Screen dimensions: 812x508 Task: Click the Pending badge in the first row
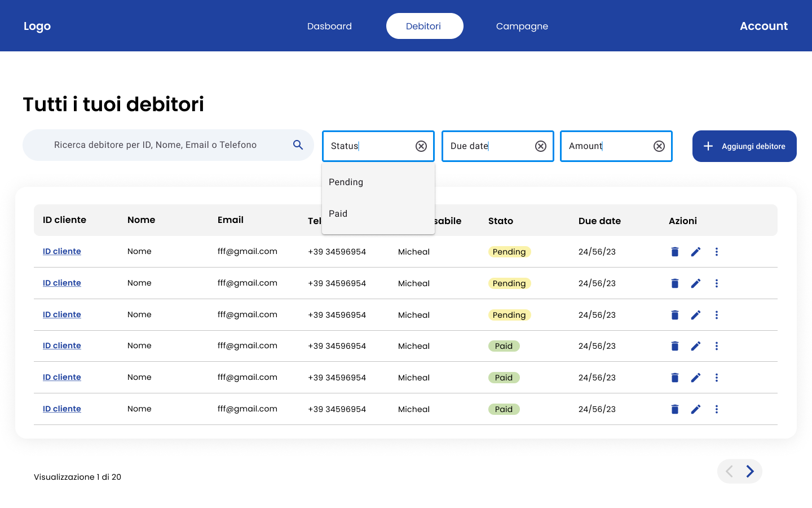click(x=509, y=252)
